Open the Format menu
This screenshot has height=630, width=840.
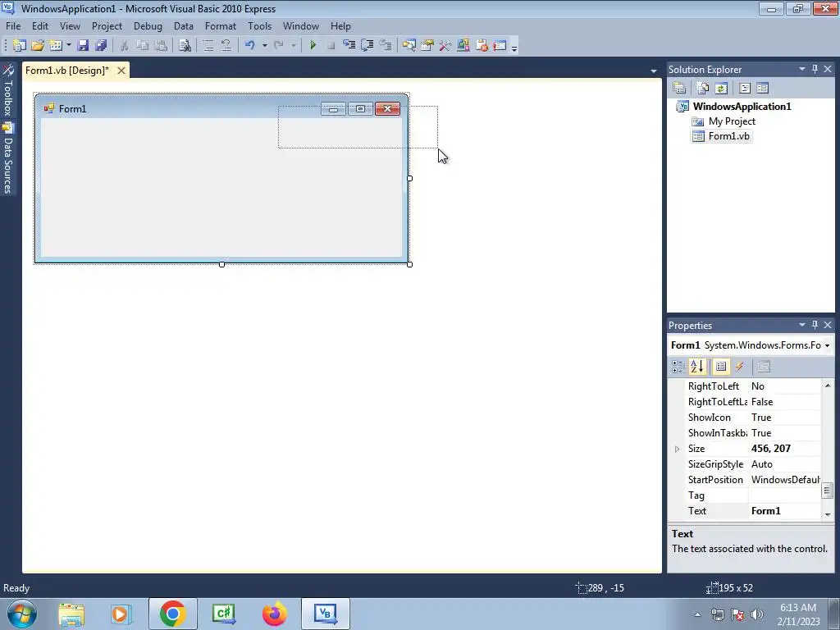(220, 25)
